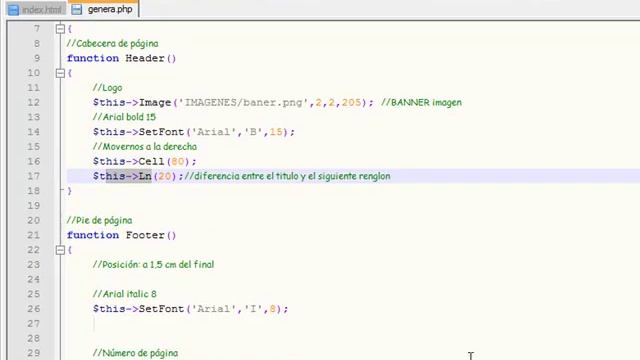640x360 pixels.
Task: Click 'function Header()' declaration
Action: (122, 58)
